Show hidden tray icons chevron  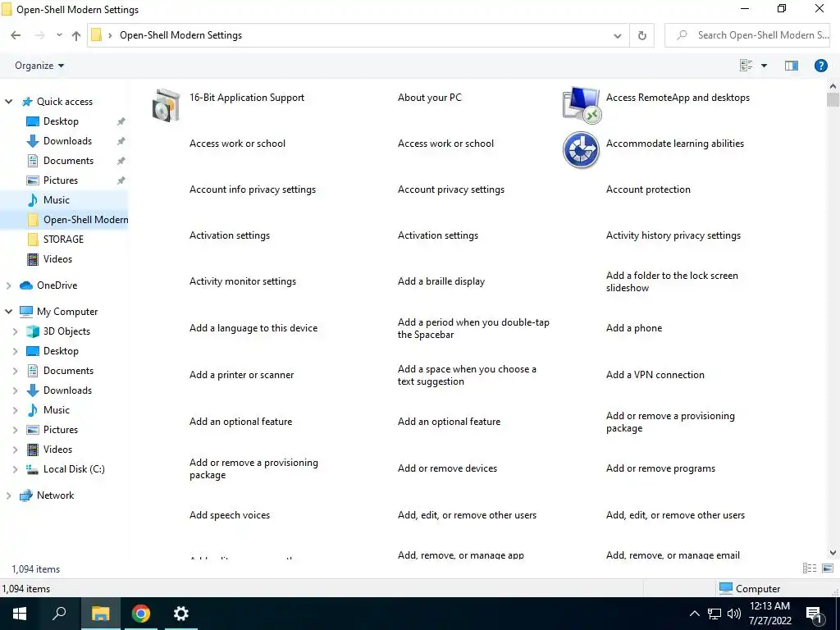click(x=694, y=614)
